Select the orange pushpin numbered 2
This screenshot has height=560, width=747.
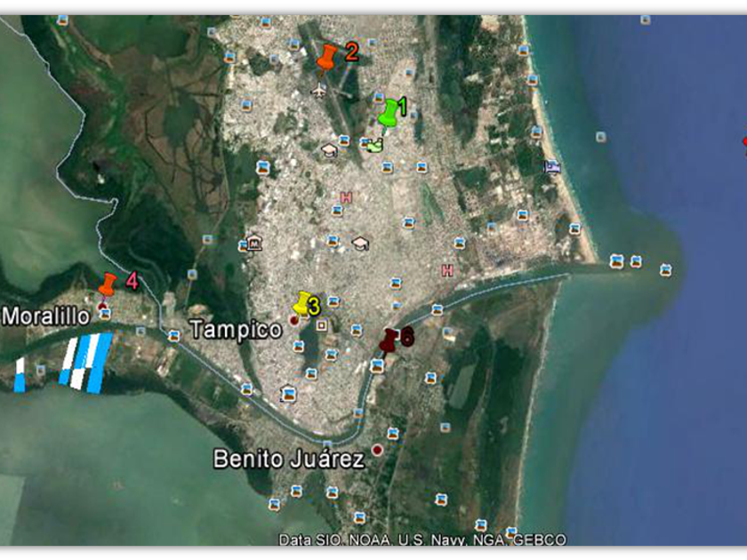pos(327,58)
